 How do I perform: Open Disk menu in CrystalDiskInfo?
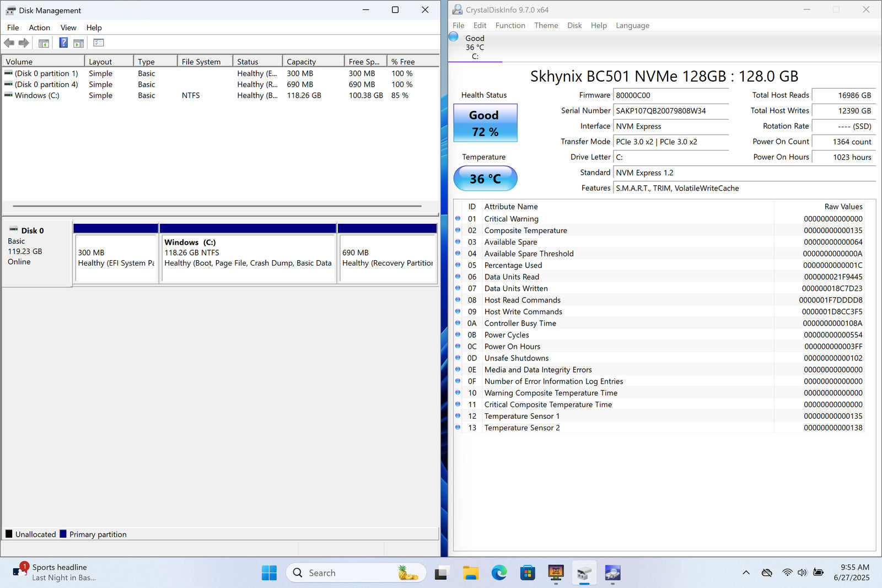point(574,25)
